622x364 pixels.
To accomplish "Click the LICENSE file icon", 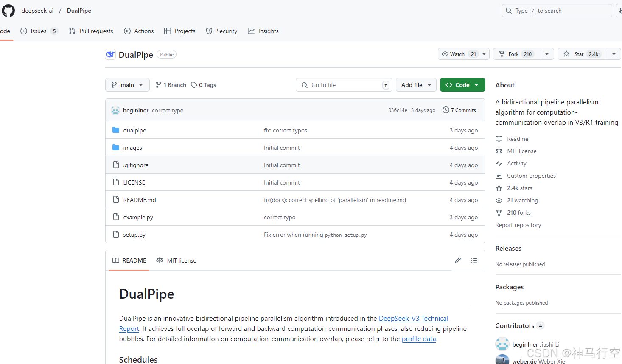I will (x=116, y=182).
